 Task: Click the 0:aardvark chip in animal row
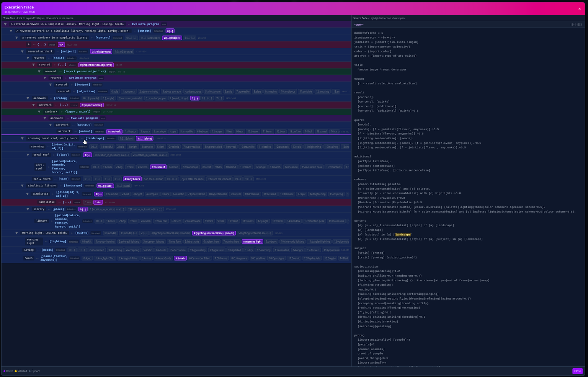pyautogui.click(x=114, y=132)
